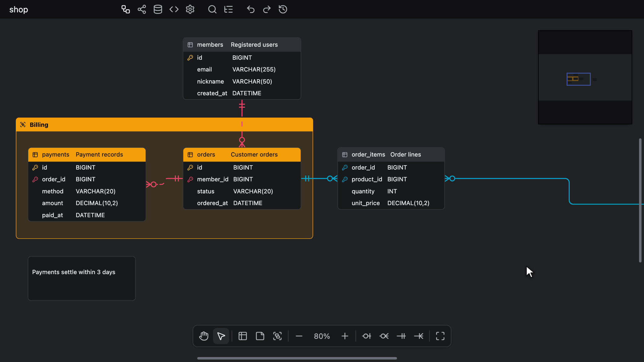Undo the last change
The image size is (644, 362).
[251, 9]
